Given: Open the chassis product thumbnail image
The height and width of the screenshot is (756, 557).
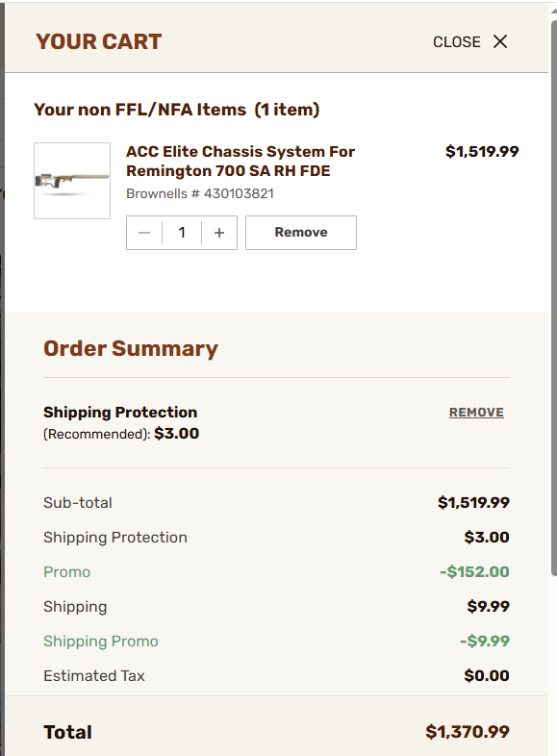Looking at the screenshot, I should [72, 181].
